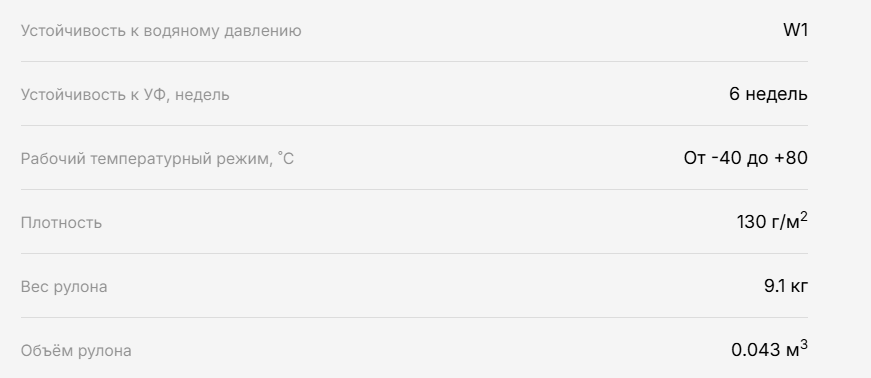871x378 pixels.
Task: Click the 'Вес рулона' label
Action: click(x=64, y=287)
